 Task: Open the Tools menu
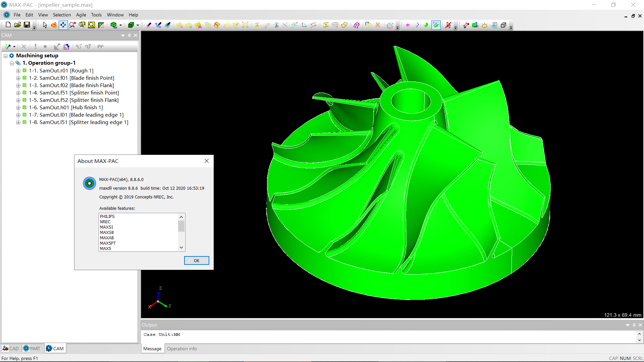tap(96, 15)
